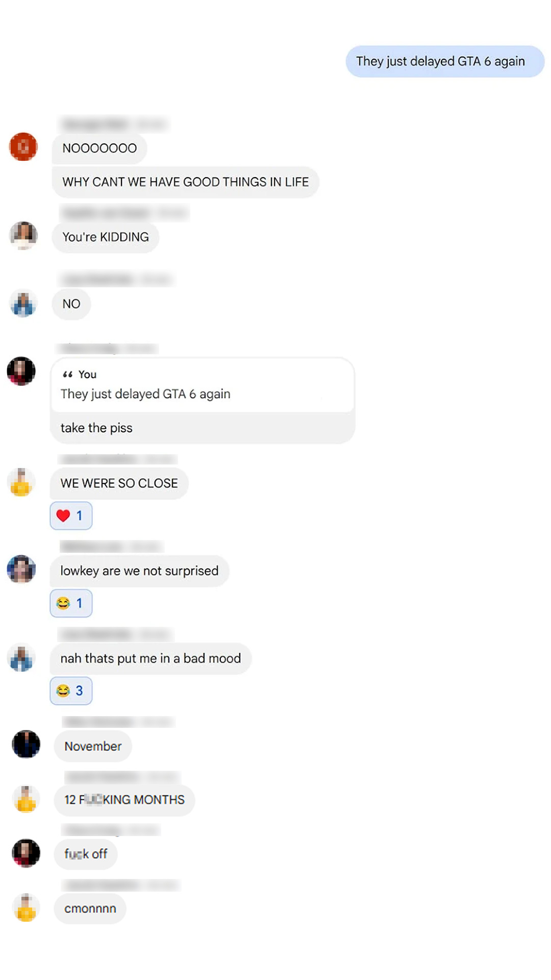Click yellow avatar beside WE WERE SO CLOSE
The image size is (551, 980).
tap(21, 482)
